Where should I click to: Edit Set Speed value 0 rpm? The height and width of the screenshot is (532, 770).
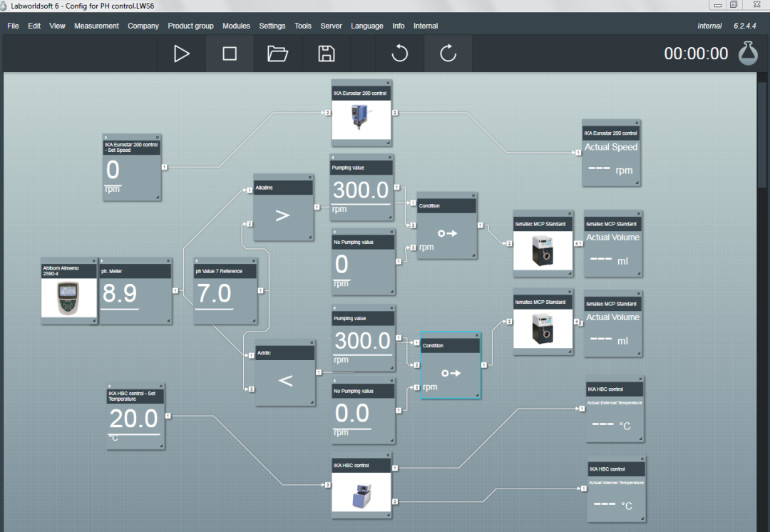point(113,170)
